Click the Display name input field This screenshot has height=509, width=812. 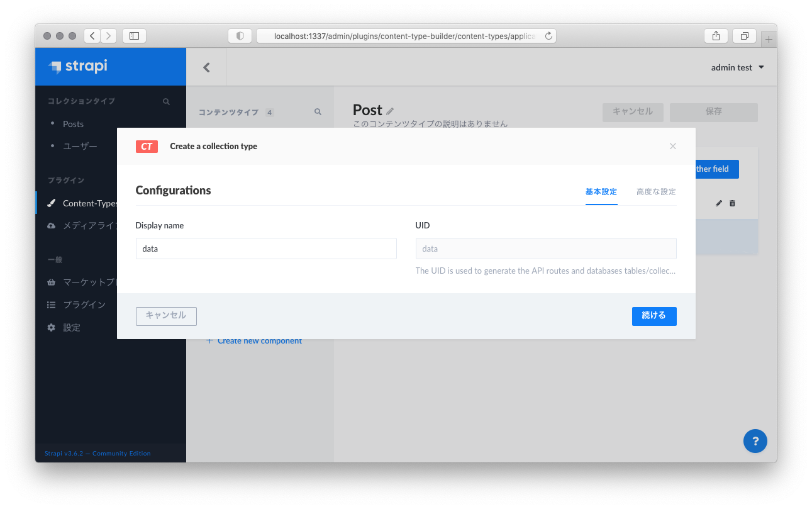pos(266,249)
